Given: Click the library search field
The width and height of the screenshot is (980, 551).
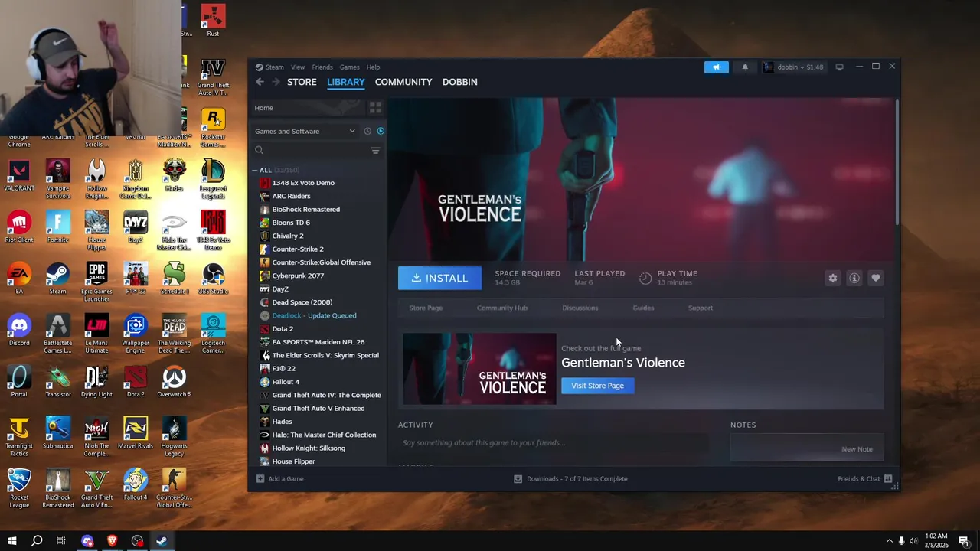Looking at the screenshot, I should pos(312,151).
